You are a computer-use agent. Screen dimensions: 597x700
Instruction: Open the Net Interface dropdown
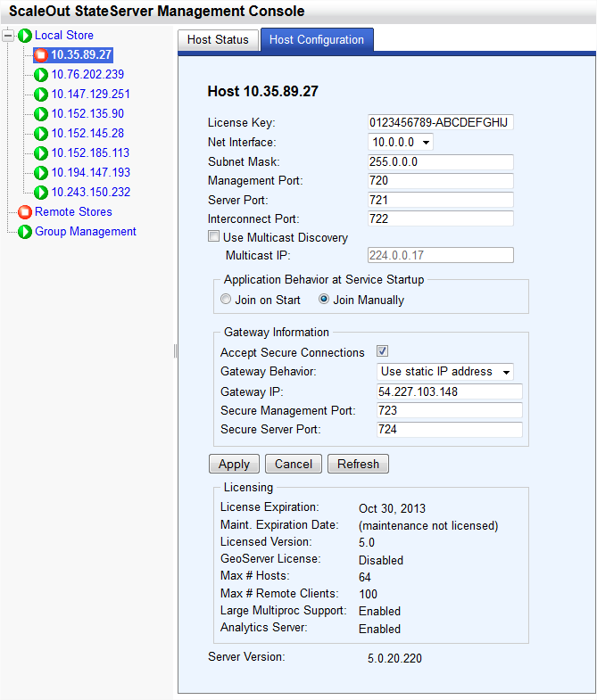click(400, 143)
